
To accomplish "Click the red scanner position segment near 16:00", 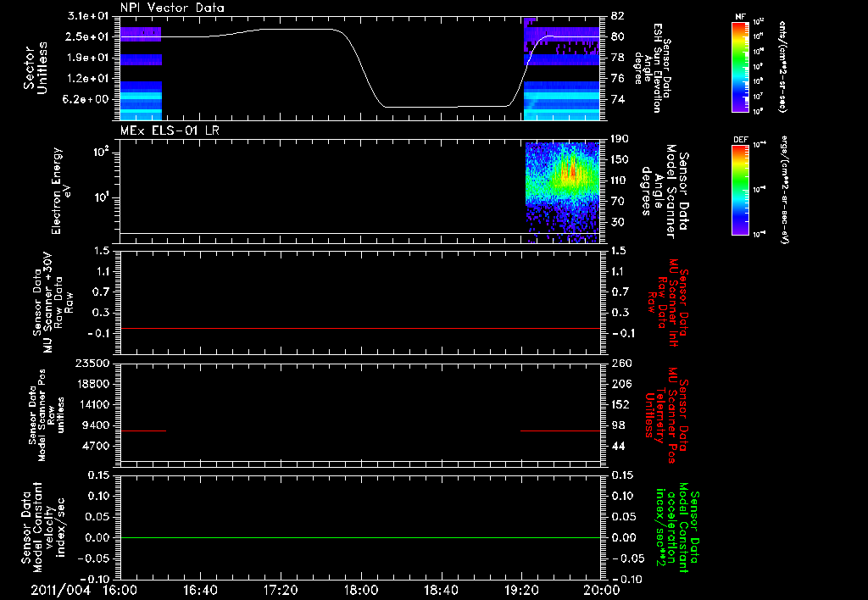I will (142, 431).
